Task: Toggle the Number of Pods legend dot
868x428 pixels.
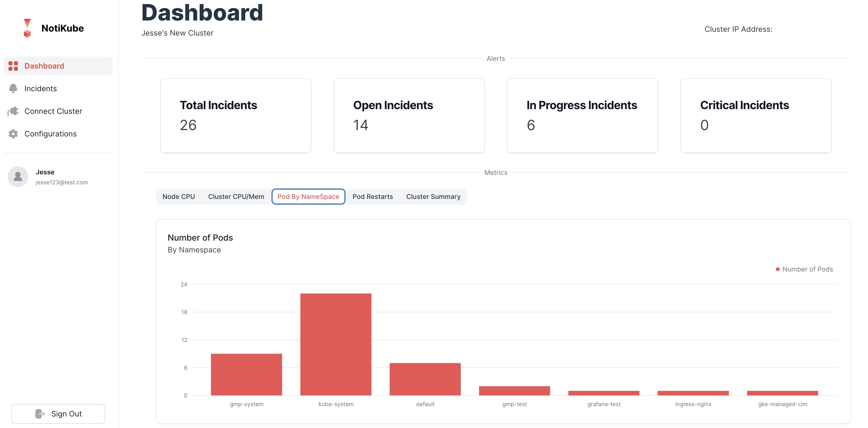Action: click(778, 269)
